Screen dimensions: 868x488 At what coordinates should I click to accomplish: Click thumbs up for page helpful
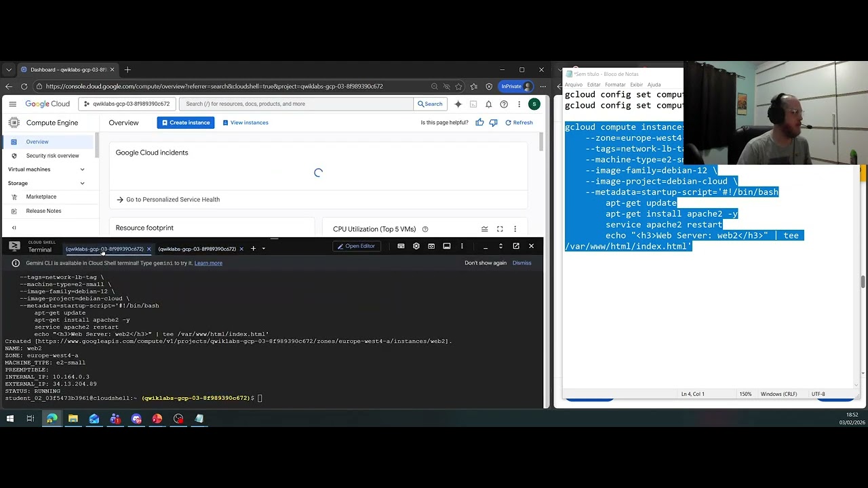(x=479, y=123)
